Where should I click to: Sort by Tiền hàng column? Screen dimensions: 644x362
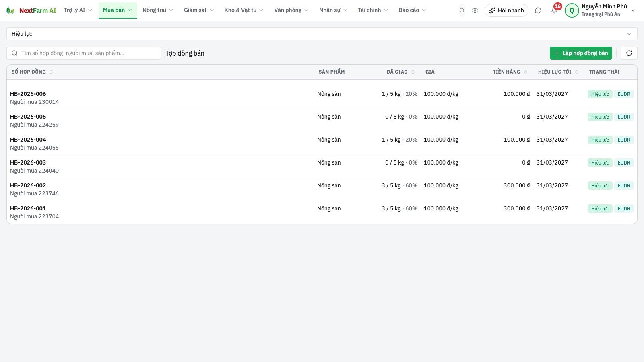(x=510, y=72)
